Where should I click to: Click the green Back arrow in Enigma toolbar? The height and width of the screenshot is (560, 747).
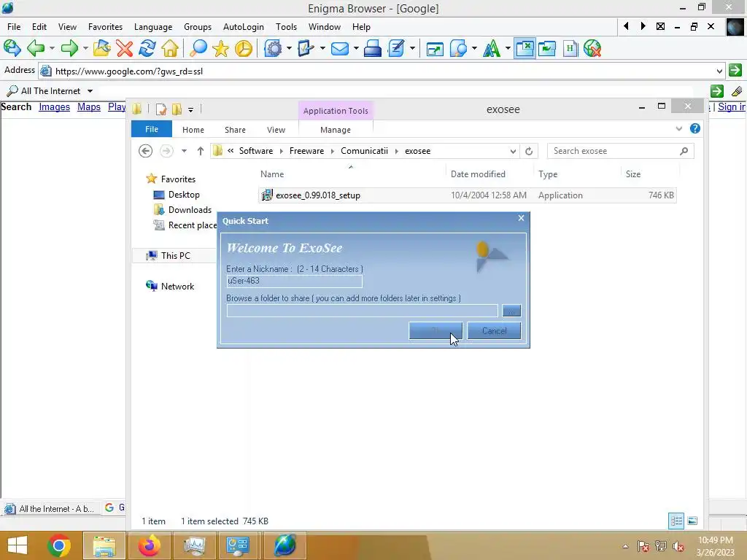click(36, 48)
